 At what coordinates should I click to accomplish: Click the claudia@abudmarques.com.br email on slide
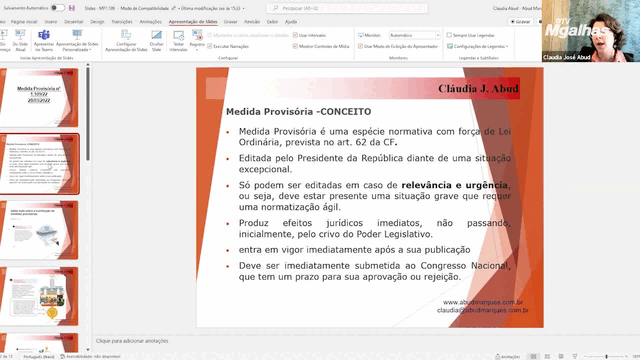[x=482, y=311]
